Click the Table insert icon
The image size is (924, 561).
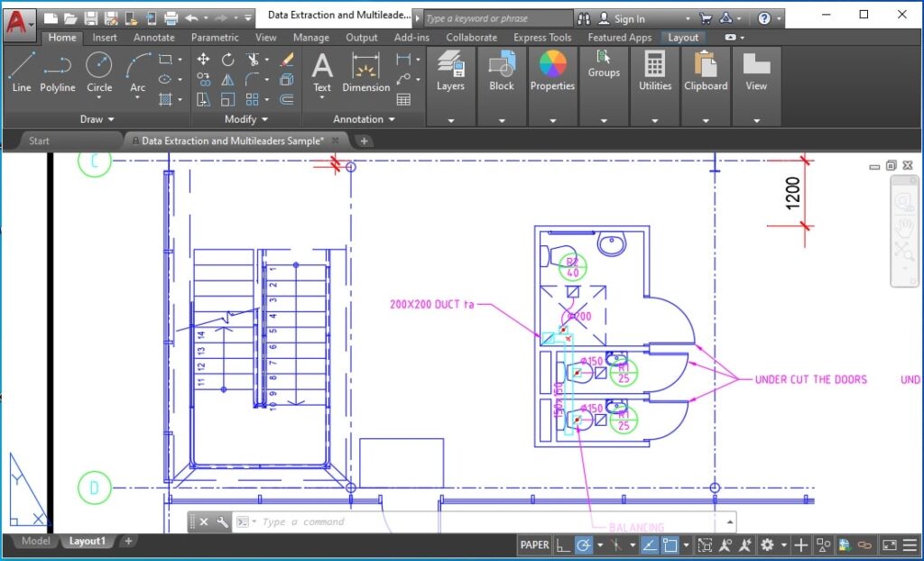point(403,99)
